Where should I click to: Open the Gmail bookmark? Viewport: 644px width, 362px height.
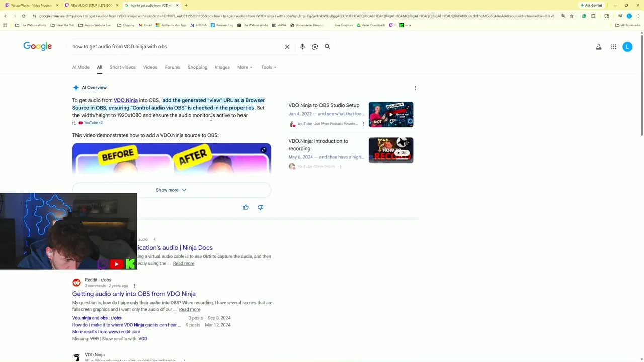tap(144, 25)
